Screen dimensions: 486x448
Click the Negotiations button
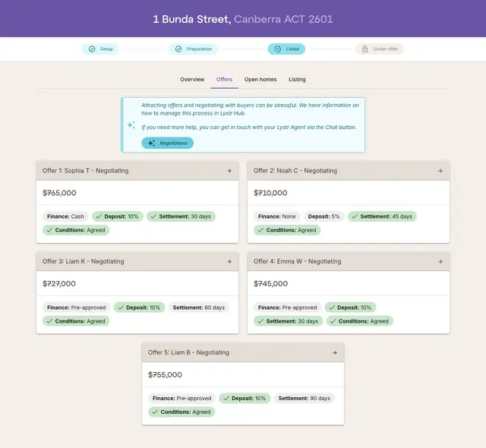point(168,144)
